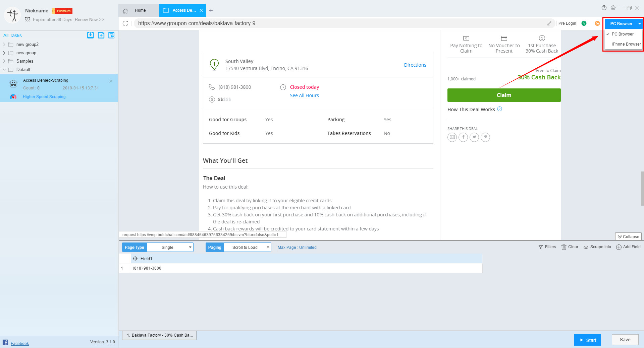
Task: Click Max Page : Unlimited link
Action: pyautogui.click(x=297, y=248)
